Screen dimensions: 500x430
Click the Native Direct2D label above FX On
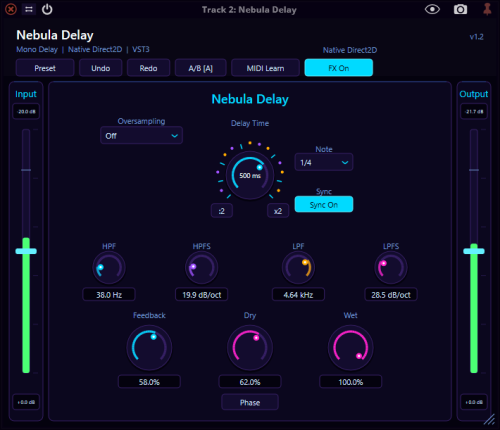[350, 50]
